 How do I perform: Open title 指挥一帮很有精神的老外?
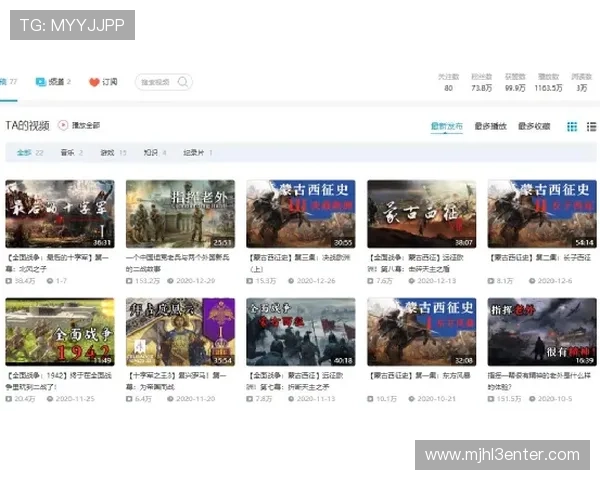pyautogui.click(x=540, y=381)
